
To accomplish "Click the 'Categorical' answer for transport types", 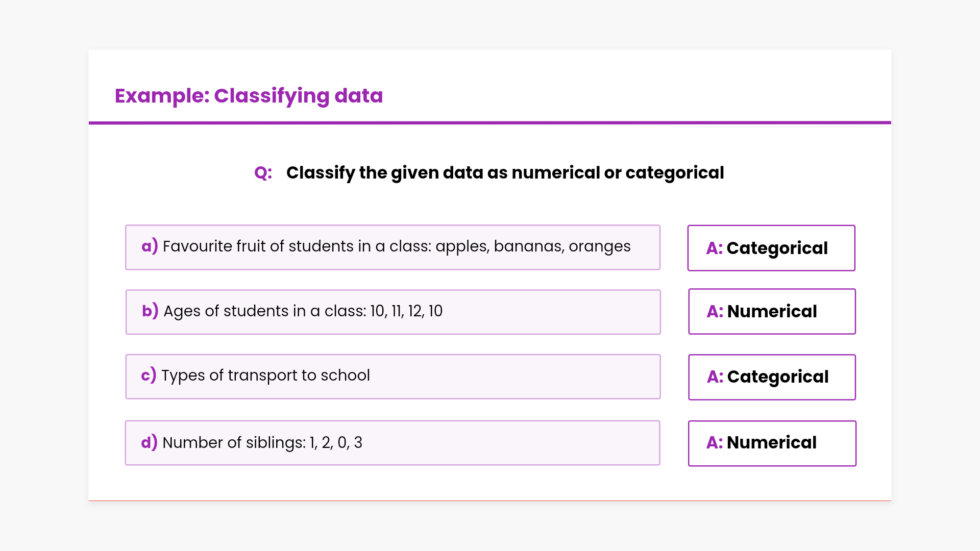I will [777, 377].
